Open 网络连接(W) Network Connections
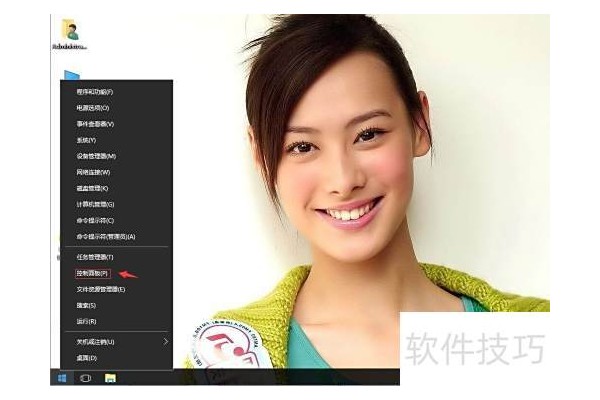The width and height of the screenshot is (600, 400). (x=116, y=172)
